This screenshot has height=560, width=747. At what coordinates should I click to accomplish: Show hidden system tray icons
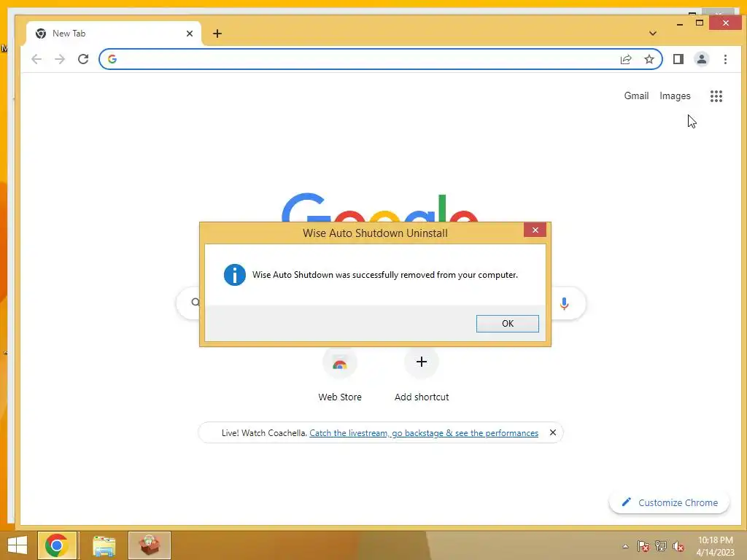click(x=625, y=546)
